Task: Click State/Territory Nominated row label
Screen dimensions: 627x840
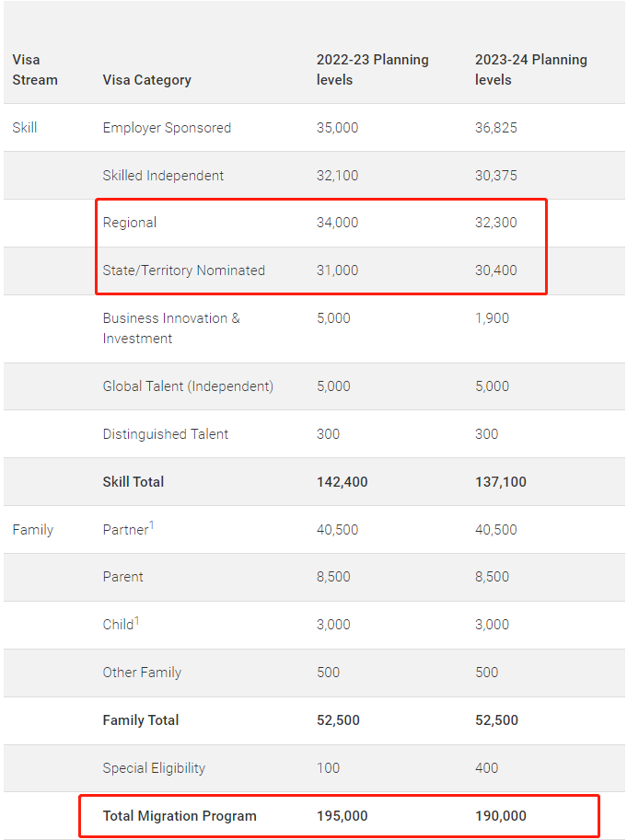Action: [x=184, y=270]
